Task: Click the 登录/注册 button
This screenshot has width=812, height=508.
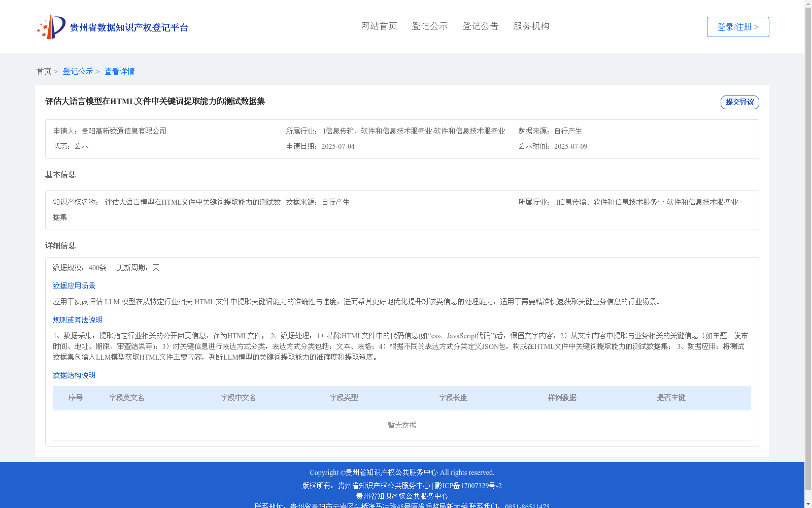Action: tap(738, 27)
